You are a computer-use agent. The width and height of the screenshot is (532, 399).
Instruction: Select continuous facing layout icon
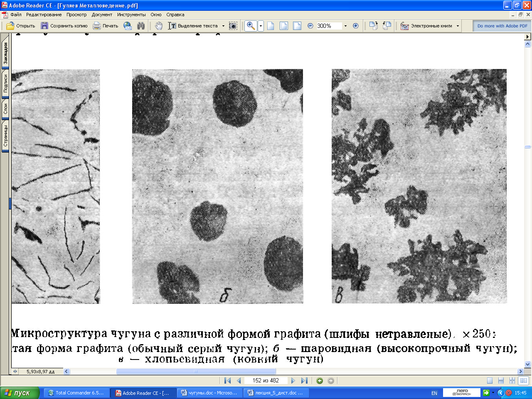(512, 381)
